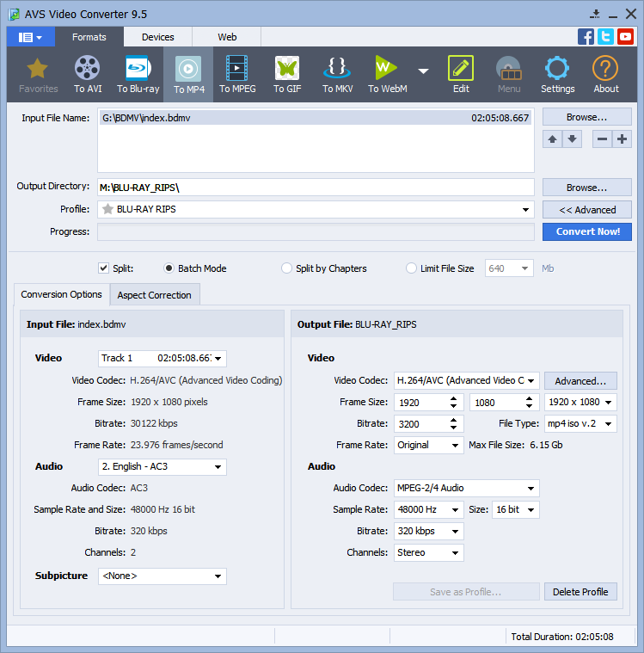Select Split by Chapters radio option
This screenshot has width=644, height=653.
point(287,268)
